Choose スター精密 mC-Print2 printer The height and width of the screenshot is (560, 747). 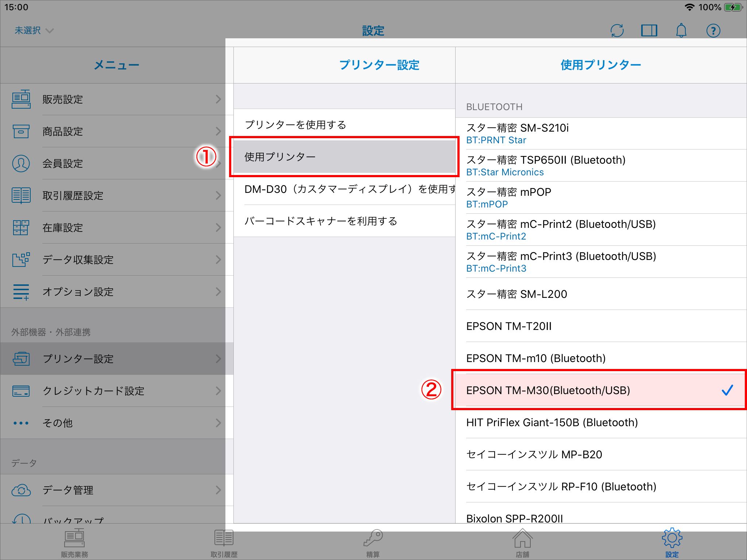[x=601, y=230]
